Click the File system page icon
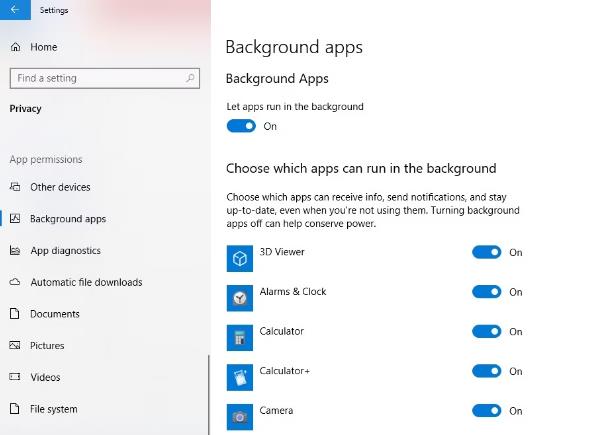 pyautogui.click(x=15, y=409)
